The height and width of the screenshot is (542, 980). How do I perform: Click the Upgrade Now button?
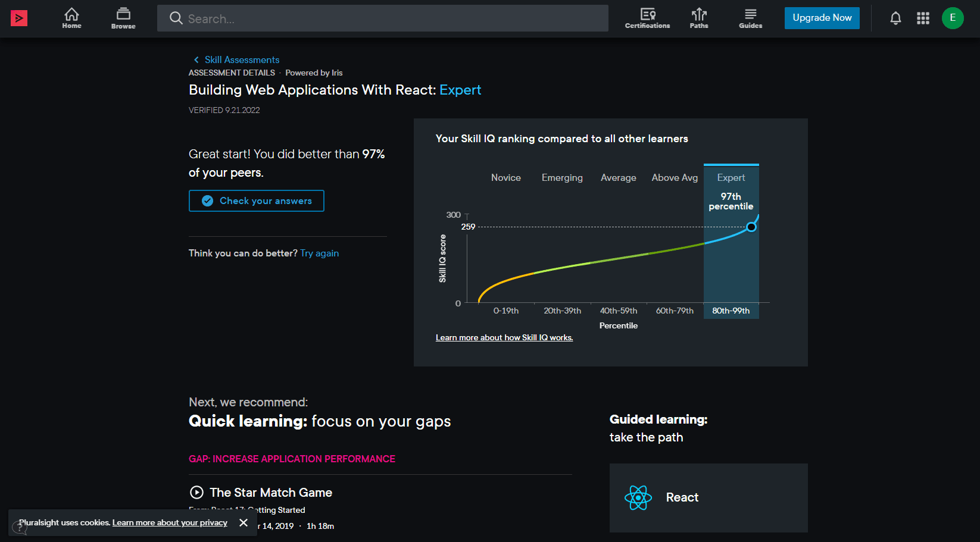822,18
